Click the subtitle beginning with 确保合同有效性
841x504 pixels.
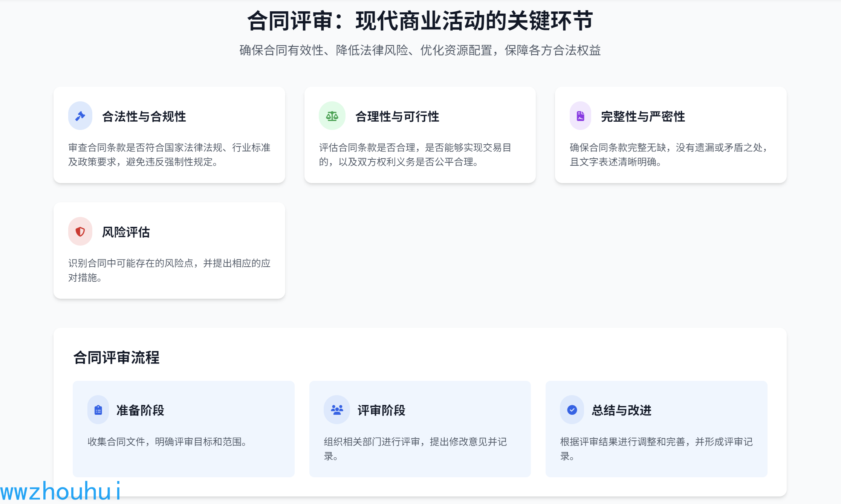[420, 50]
